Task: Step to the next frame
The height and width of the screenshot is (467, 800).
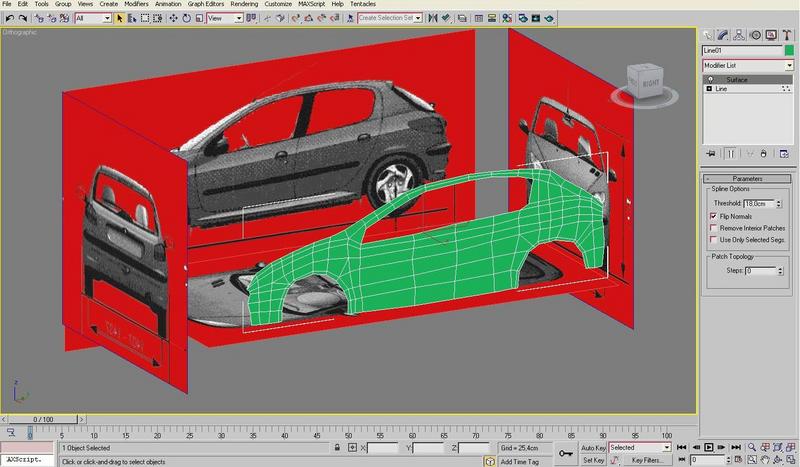Action: (721, 447)
